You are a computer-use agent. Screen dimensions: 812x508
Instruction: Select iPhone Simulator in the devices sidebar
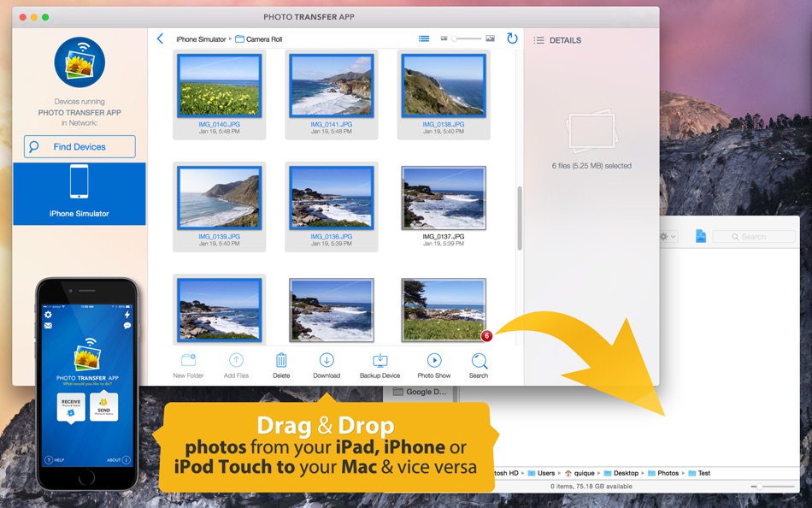tap(79, 193)
